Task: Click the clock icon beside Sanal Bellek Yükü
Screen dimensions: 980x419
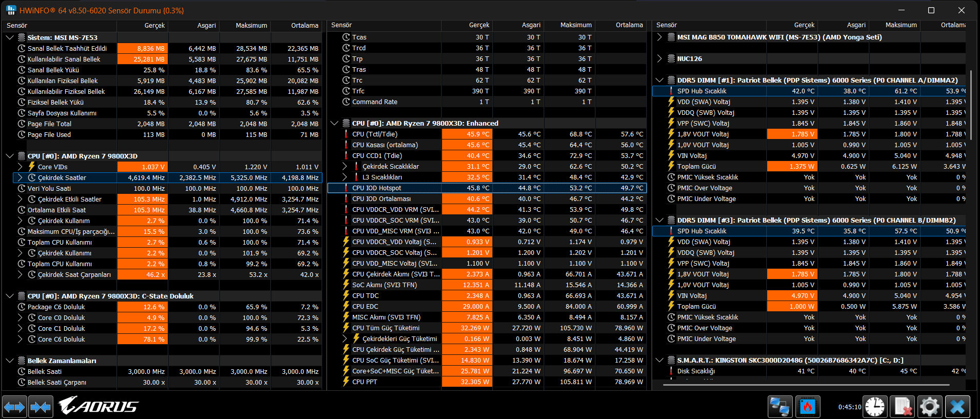Action: 22,70
